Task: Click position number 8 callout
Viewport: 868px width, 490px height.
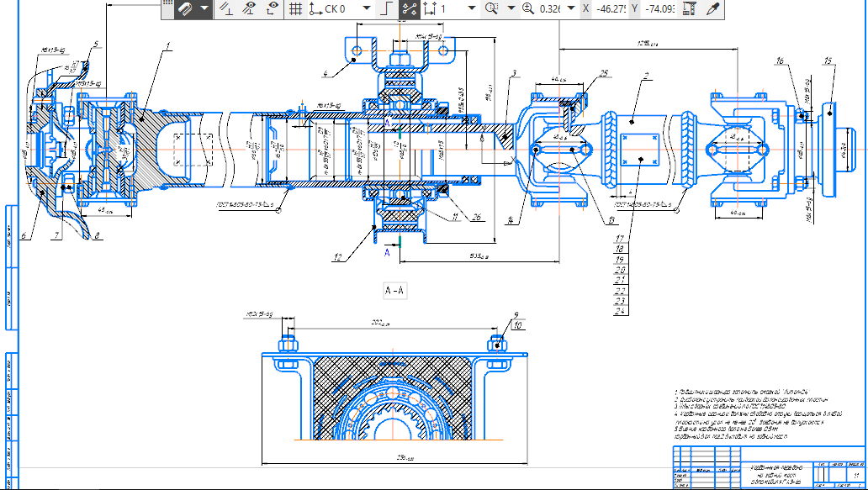Action: [97, 235]
